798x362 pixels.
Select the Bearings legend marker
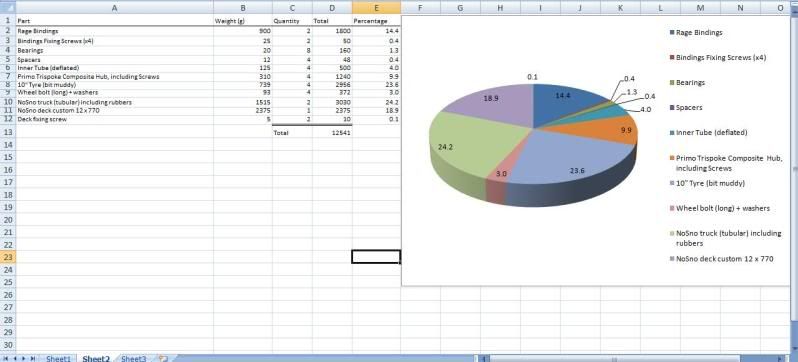672,82
